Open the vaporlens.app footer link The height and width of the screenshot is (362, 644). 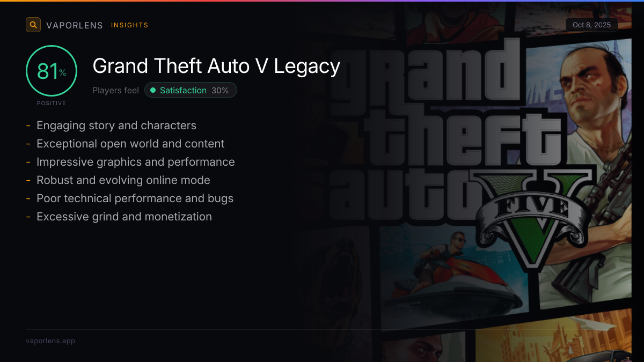[50, 341]
